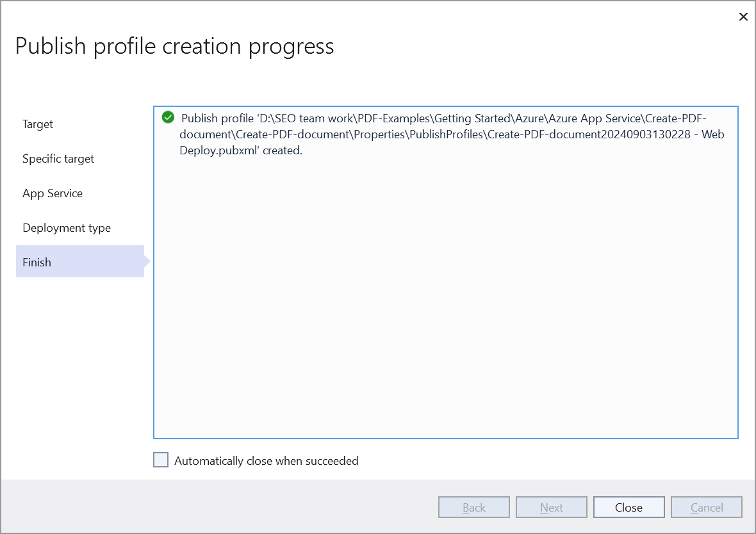
Task: Click the dialog title text
Action: [x=175, y=45]
